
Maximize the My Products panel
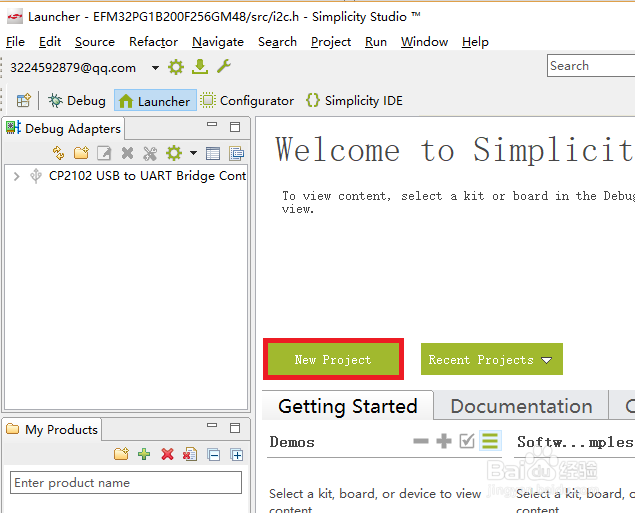point(235,428)
